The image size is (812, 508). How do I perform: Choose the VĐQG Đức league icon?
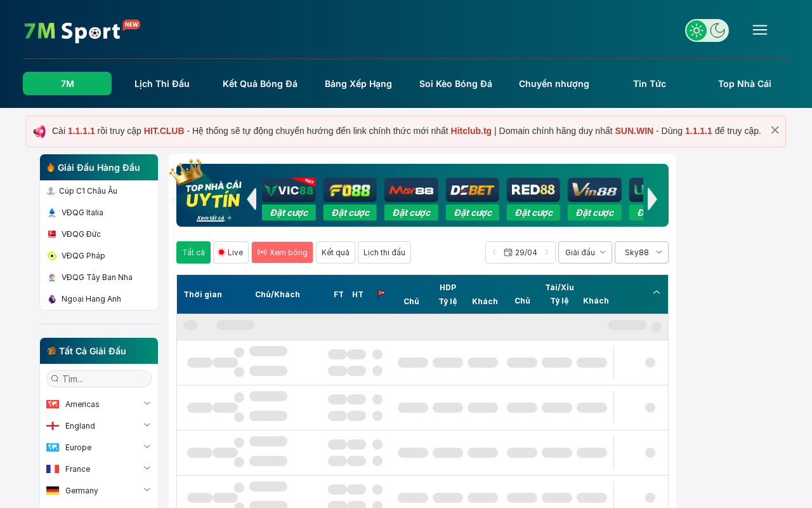coord(52,234)
